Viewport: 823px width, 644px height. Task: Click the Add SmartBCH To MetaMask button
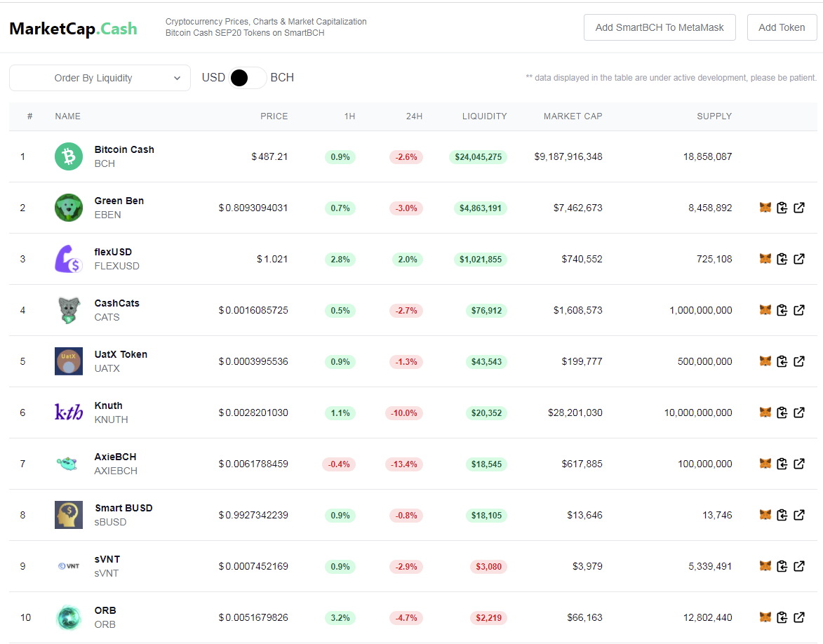point(660,27)
